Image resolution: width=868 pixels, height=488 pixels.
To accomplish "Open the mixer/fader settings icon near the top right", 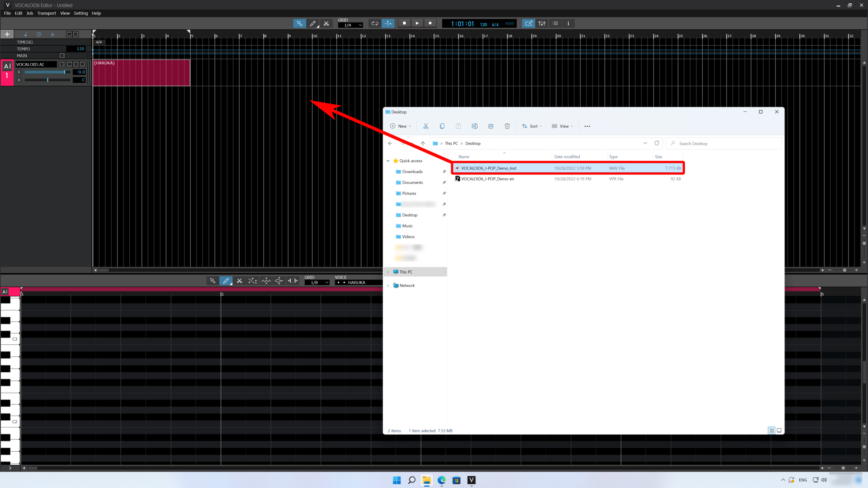I will (x=542, y=23).
